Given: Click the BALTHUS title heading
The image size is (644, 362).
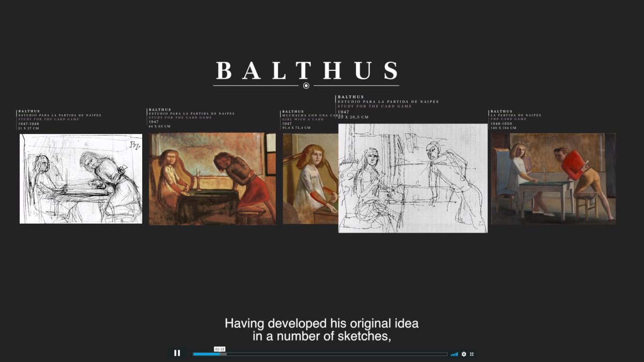Looking at the screenshot, I should pyautogui.click(x=306, y=71).
